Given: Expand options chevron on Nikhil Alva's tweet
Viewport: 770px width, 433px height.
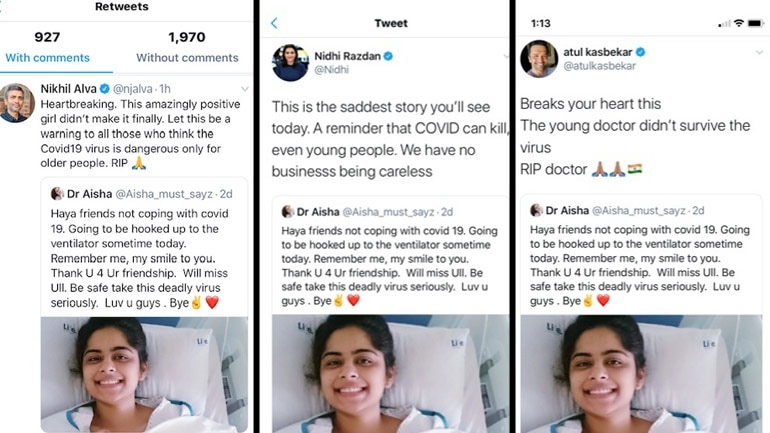Looking at the screenshot, I should [x=244, y=88].
